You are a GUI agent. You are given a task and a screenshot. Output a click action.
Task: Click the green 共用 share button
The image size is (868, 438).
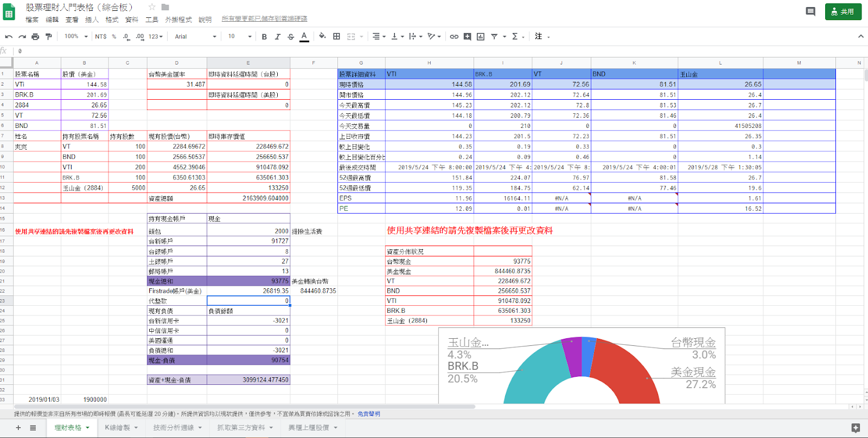[843, 11]
